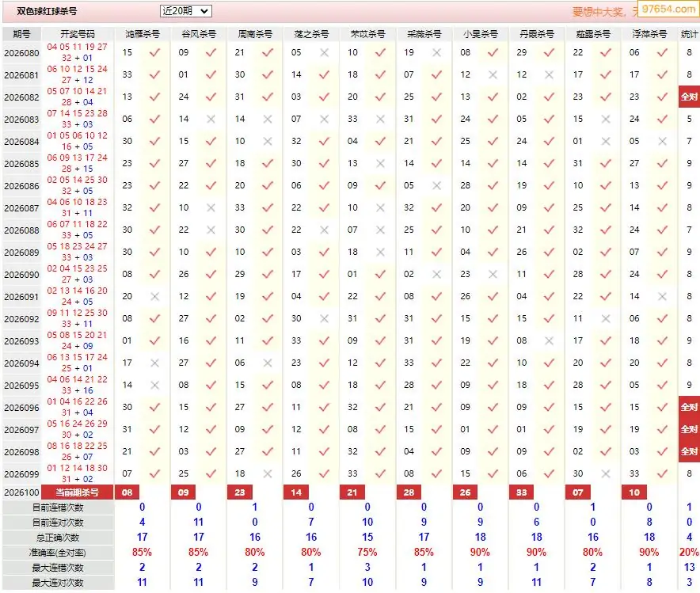Click the 总正确次数 row label
The width and height of the screenshot is (700, 593).
[x=58, y=538]
